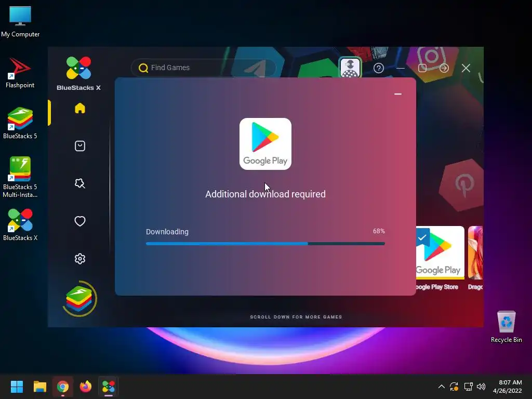Open the My Games library icon in sidebar
This screenshot has width=532, height=399.
pyautogui.click(x=79, y=146)
